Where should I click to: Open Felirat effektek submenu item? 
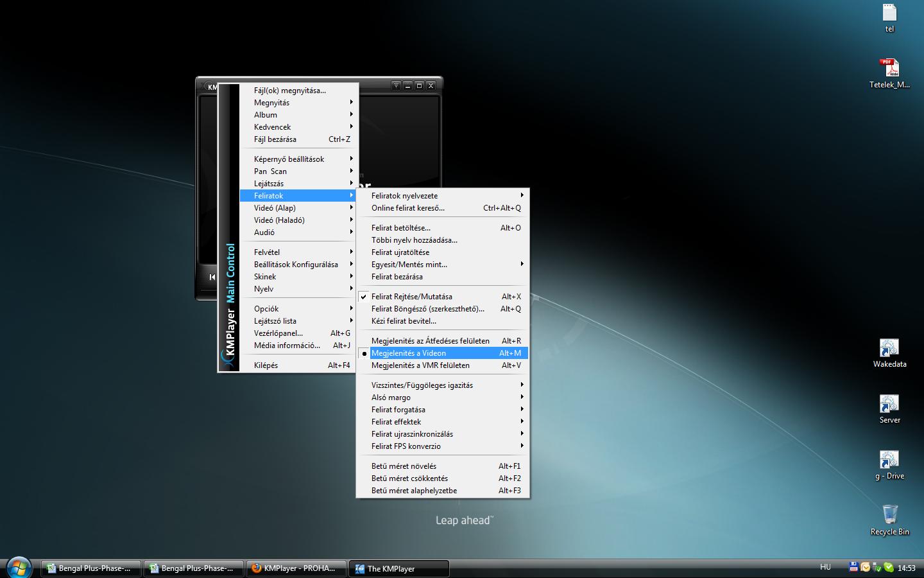point(443,422)
